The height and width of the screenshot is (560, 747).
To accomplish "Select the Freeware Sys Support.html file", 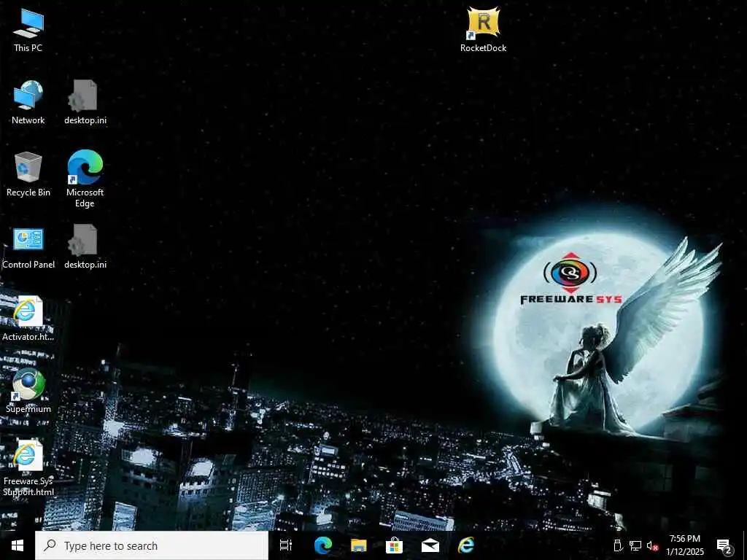I will pos(28,468).
